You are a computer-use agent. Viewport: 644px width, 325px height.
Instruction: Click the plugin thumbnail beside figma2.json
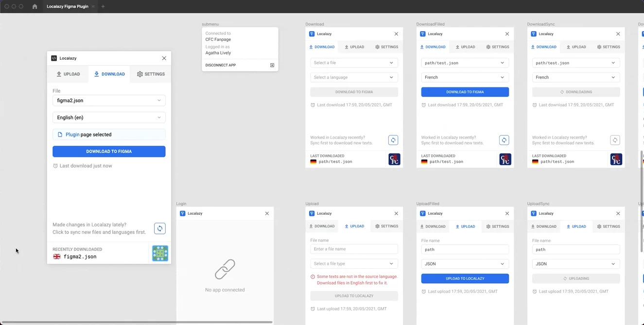pyautogui.click(x=160, y=253)
